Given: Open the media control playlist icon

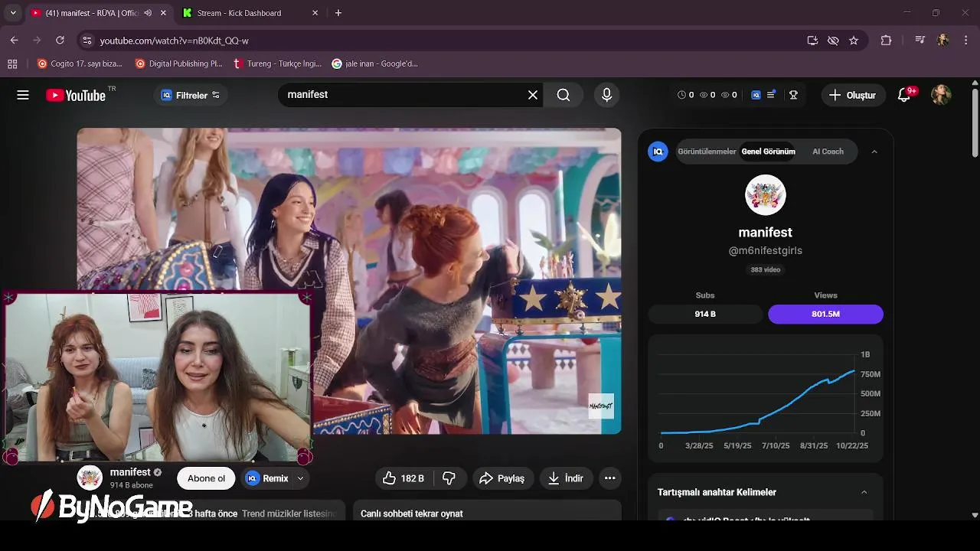Looking at the screenshot, I should (x=920, y=41).
